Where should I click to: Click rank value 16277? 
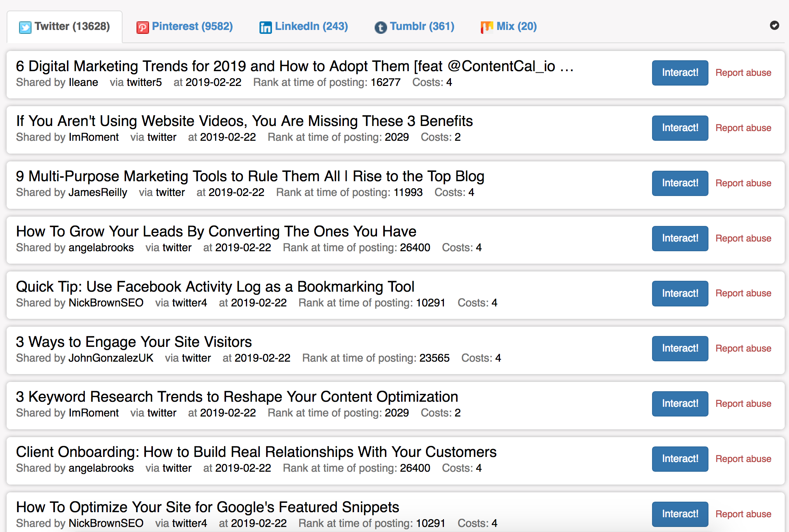click(x=386, y=82)
